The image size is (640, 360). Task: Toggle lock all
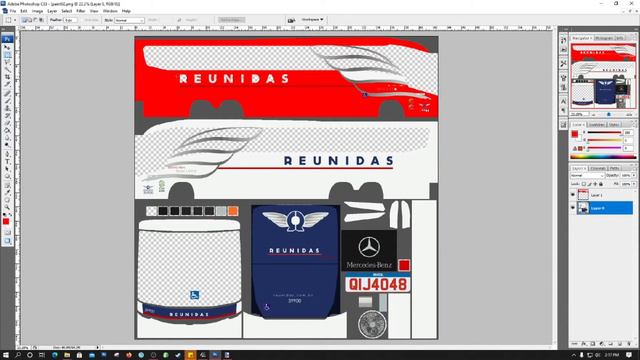601,184
